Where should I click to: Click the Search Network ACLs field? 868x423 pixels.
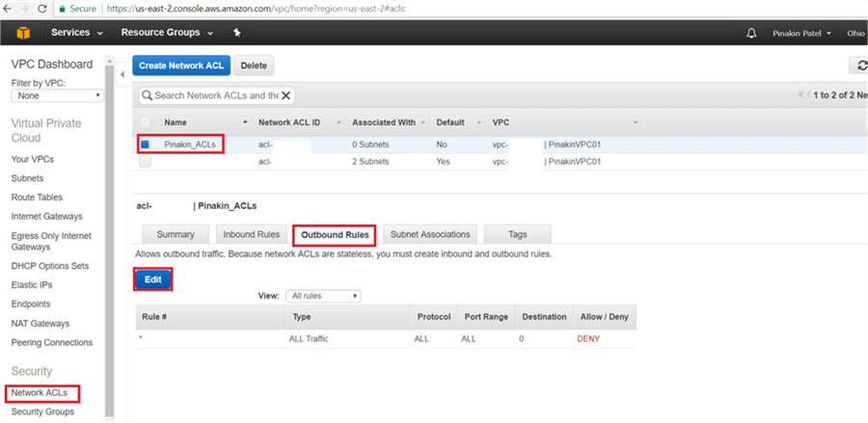pyautogui.click(x=216, y=95)
